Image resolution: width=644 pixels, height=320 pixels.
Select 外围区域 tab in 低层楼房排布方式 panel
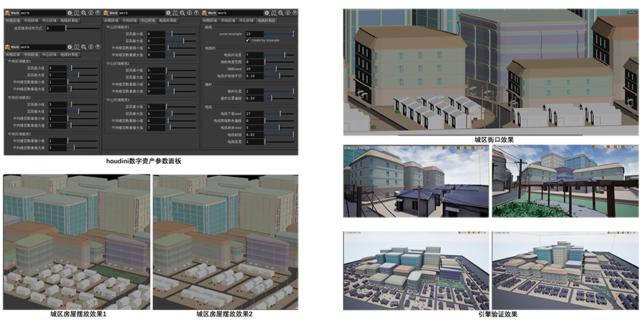tap(12, 20)
